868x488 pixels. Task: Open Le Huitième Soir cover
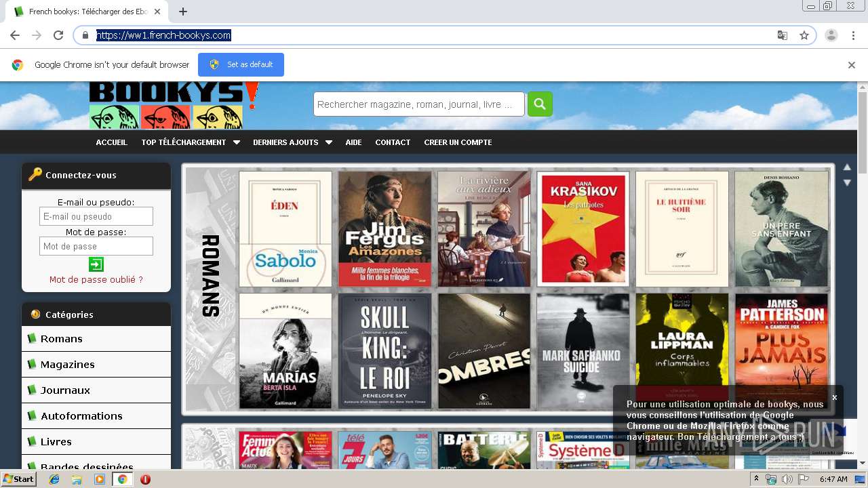682,229
